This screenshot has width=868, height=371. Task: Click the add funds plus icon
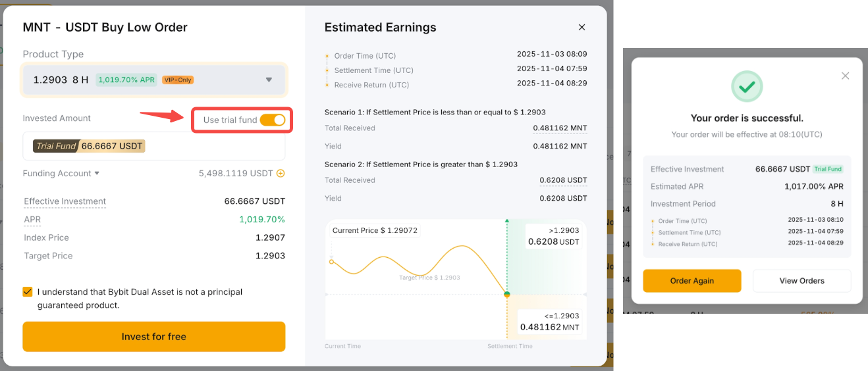pyautogui.click(x=281, y=174)
